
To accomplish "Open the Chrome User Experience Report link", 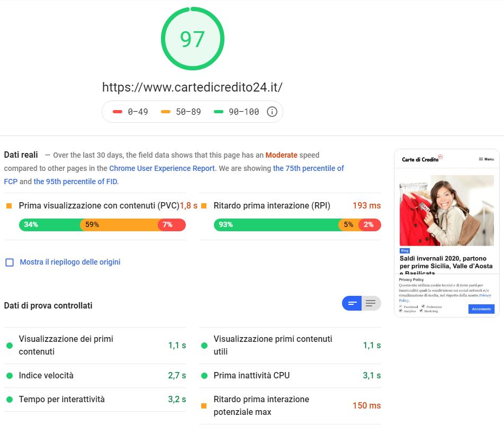I will (x=162, y=168).
